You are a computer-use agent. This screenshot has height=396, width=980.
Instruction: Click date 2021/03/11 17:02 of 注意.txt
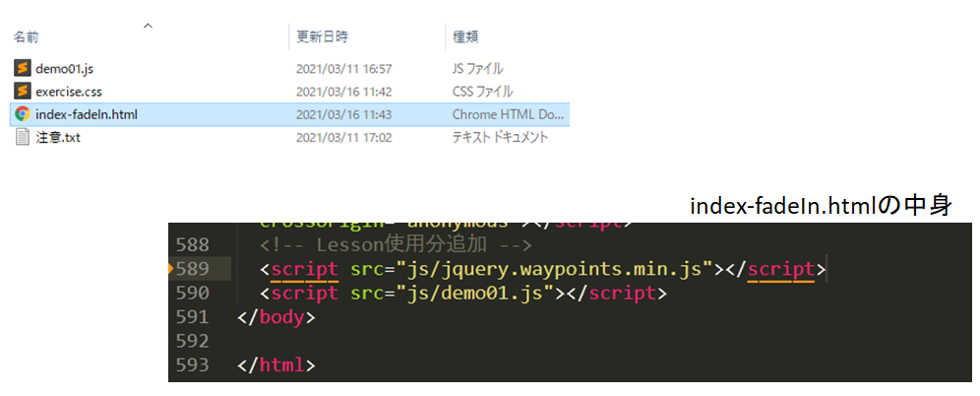click(343, 138)
